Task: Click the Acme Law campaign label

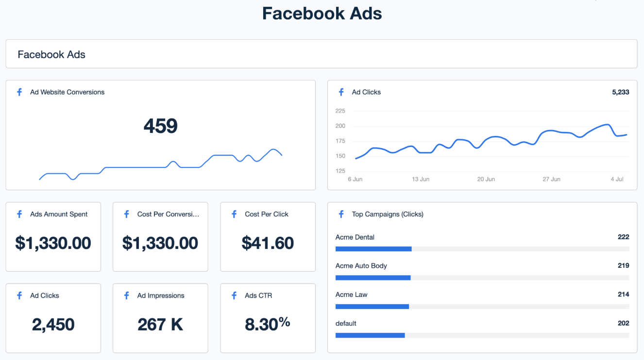Action: point(351,295)
